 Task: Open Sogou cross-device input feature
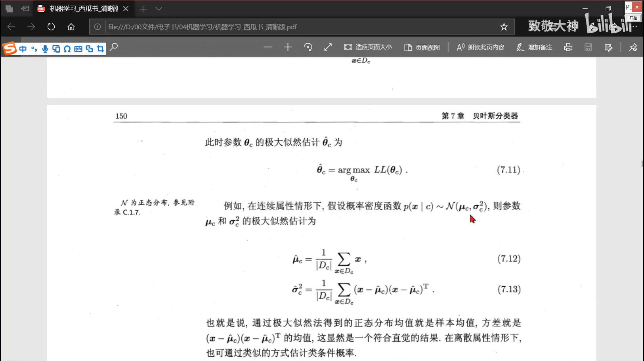(56, 48)
